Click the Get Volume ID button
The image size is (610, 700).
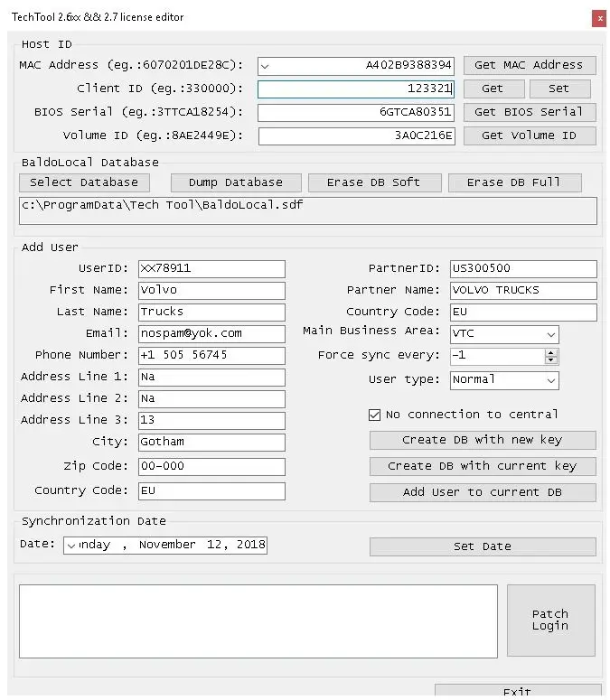[530, 135]
